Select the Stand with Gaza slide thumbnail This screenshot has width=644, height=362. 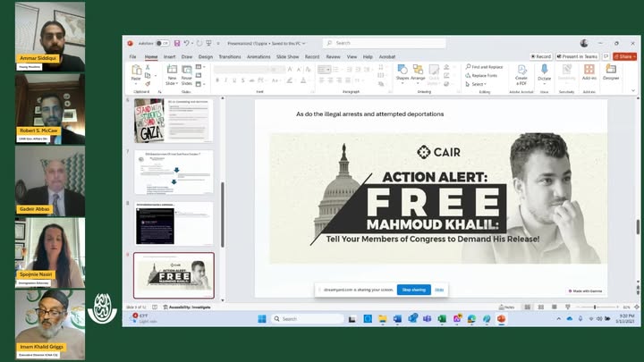pos(174,120)
